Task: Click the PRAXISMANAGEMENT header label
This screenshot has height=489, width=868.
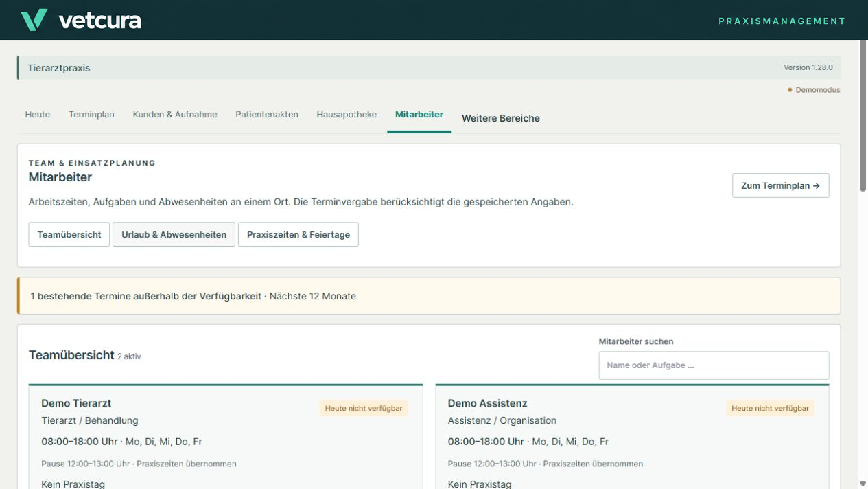Action: coord(782,21)
